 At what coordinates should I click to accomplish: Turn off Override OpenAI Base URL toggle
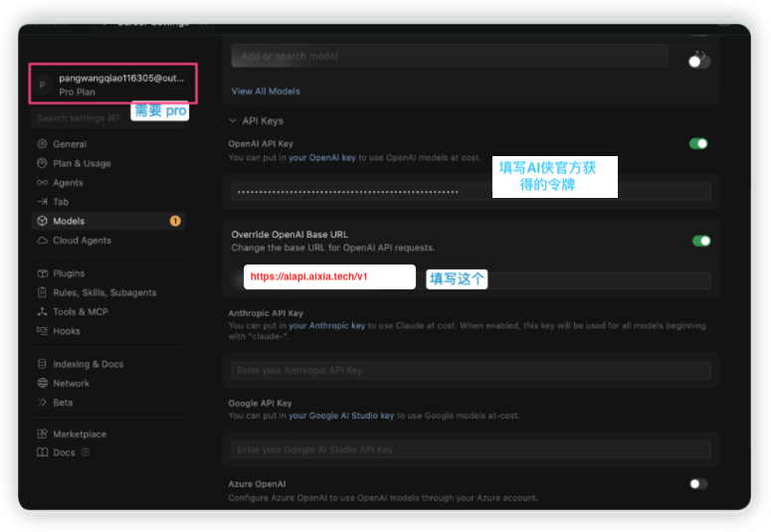[701, 241]
